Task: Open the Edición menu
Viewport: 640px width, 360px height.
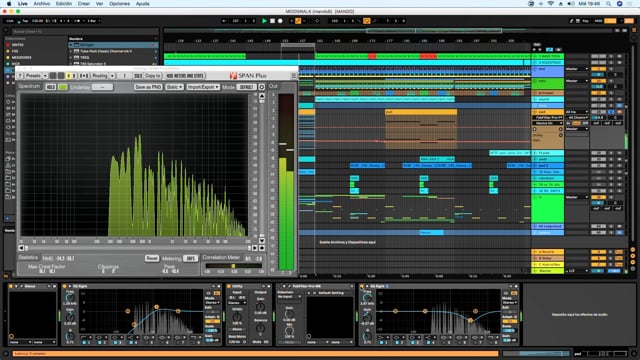Action: [x=64, y=4]
